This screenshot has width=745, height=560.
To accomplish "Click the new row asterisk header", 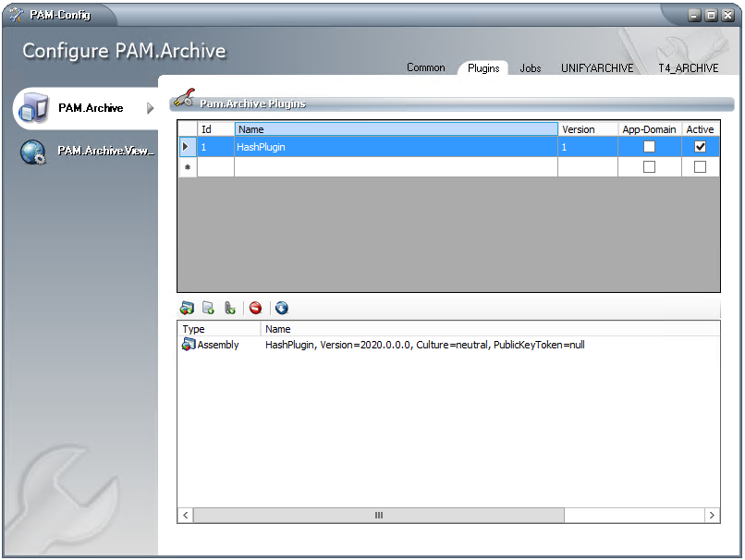I will 188,166.
